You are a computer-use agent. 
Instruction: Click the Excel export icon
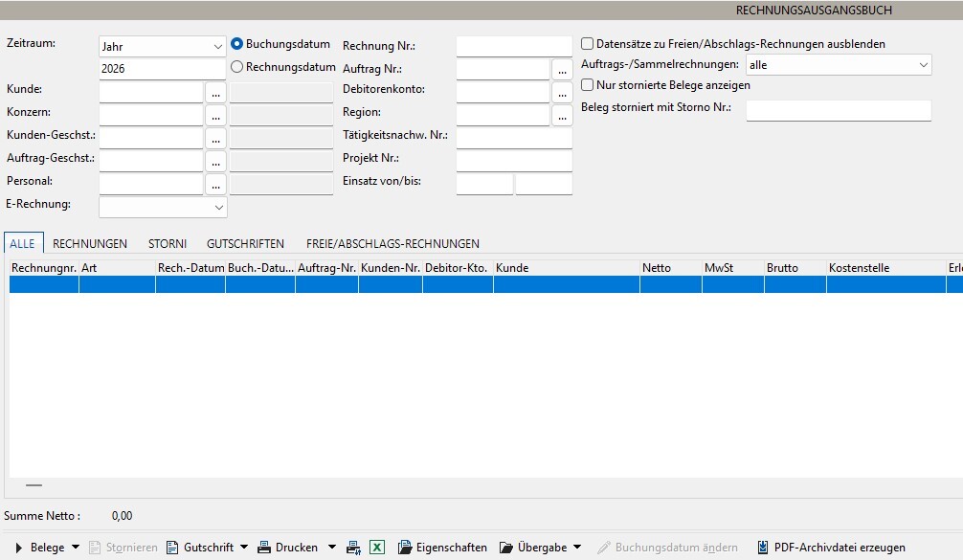(376, 548)
